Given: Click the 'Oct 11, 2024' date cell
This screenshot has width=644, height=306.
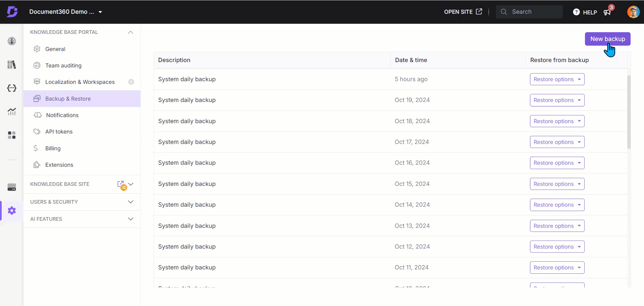Looking at the screenshot, I should pyautogui.click(x=412, y=267).
